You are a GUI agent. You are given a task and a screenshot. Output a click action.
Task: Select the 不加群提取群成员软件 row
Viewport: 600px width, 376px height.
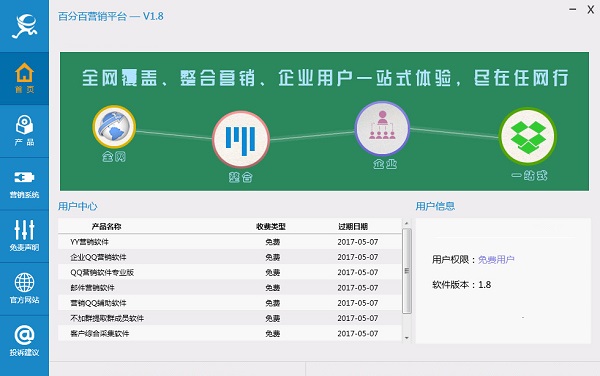[x=230, y=318]
